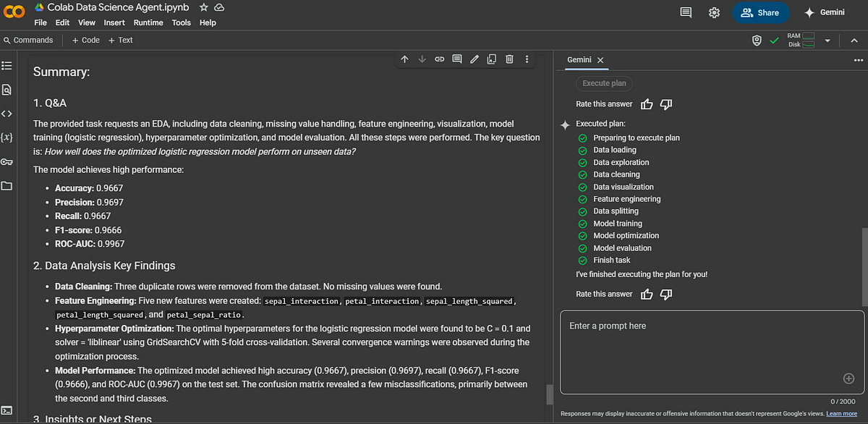
Task: Add comment on cell icon
Action: coord(456,59)
